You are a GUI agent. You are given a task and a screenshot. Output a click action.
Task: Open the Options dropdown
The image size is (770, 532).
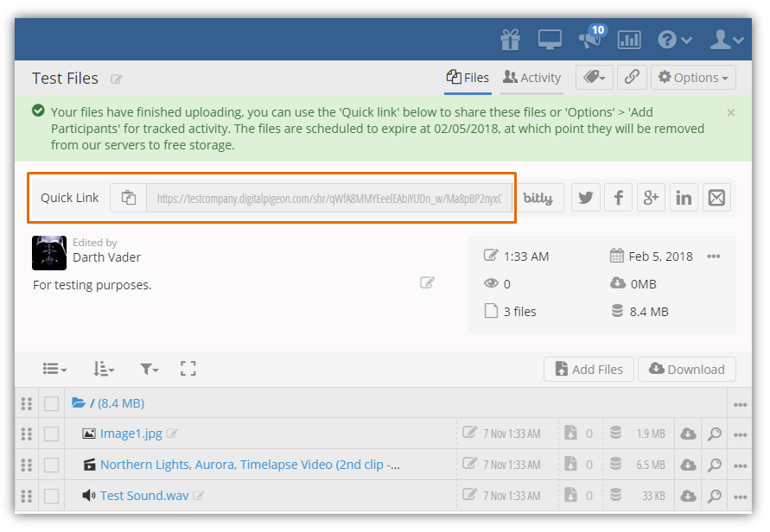click(693, 78)
